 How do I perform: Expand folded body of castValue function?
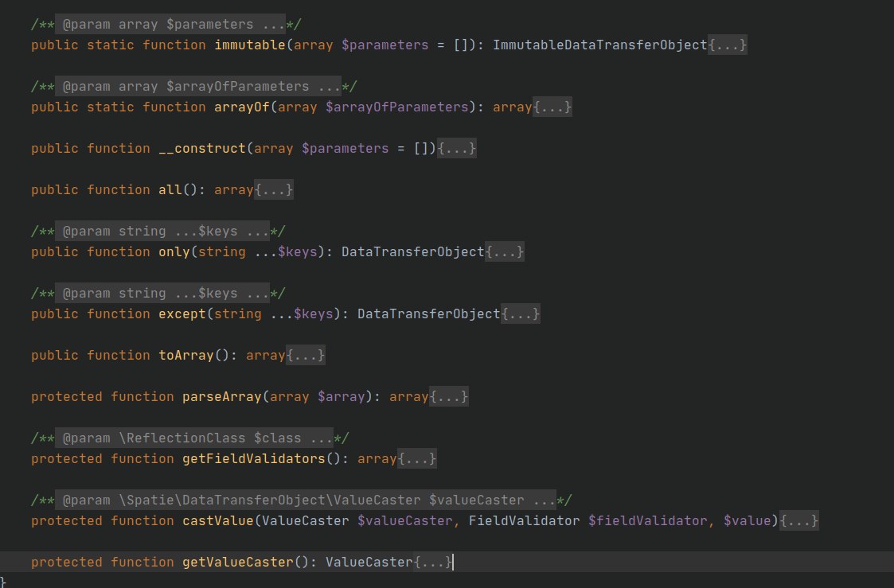pos(798,521)
